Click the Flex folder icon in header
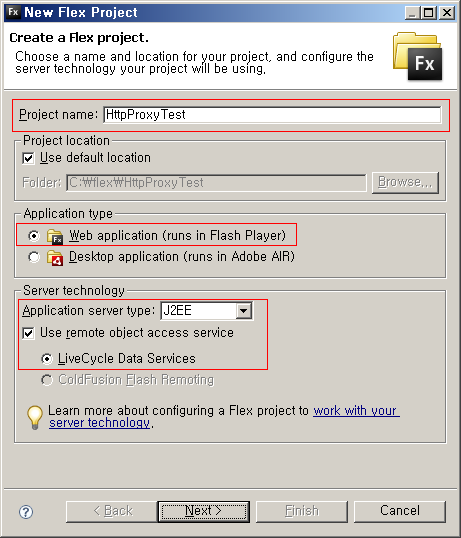 click(418, 56)
